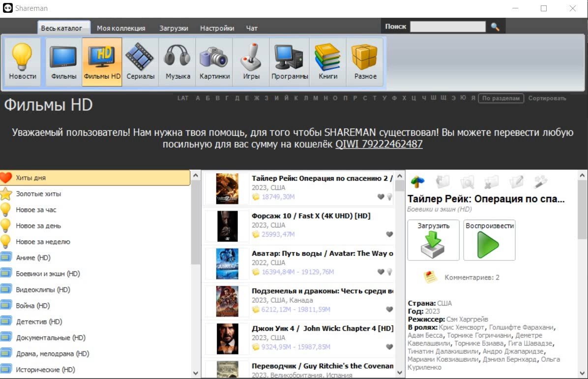
Task: Open the Сериалы film-strip category
Action: [140, 63]
